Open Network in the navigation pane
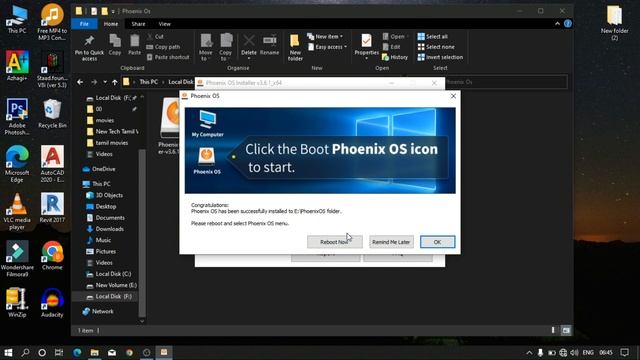640x360 pixels. click(x=98, y=311)
